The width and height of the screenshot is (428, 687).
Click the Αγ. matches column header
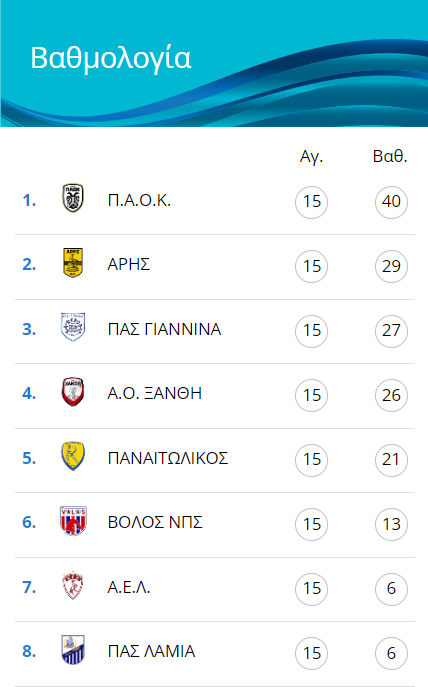click(x=311, y=156)
